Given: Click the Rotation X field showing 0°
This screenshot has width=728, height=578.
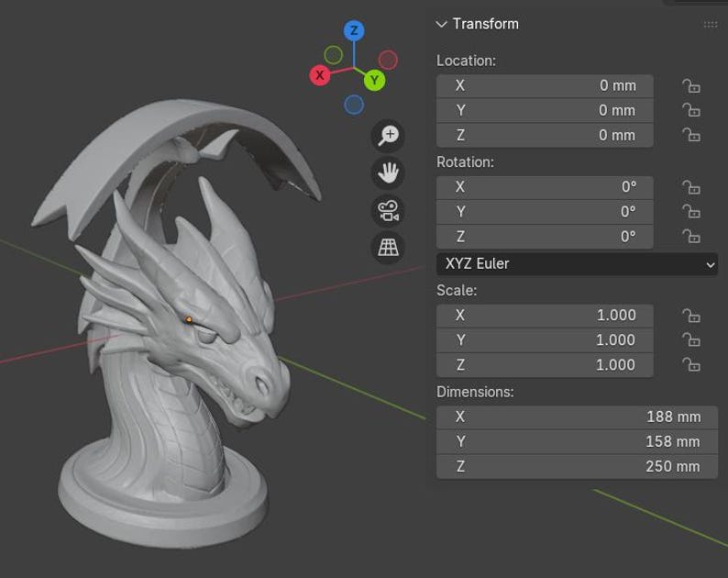Looking at the screenshot, I should click(545, 187).
